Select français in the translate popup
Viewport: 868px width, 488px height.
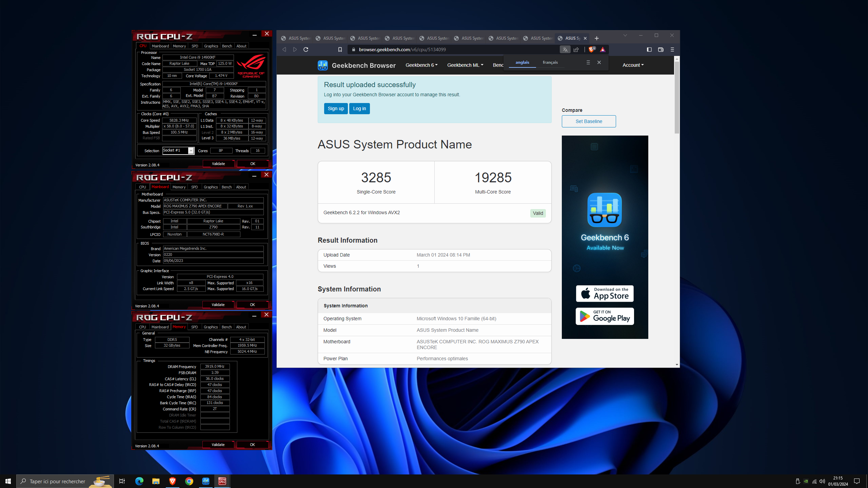[550, 62]
